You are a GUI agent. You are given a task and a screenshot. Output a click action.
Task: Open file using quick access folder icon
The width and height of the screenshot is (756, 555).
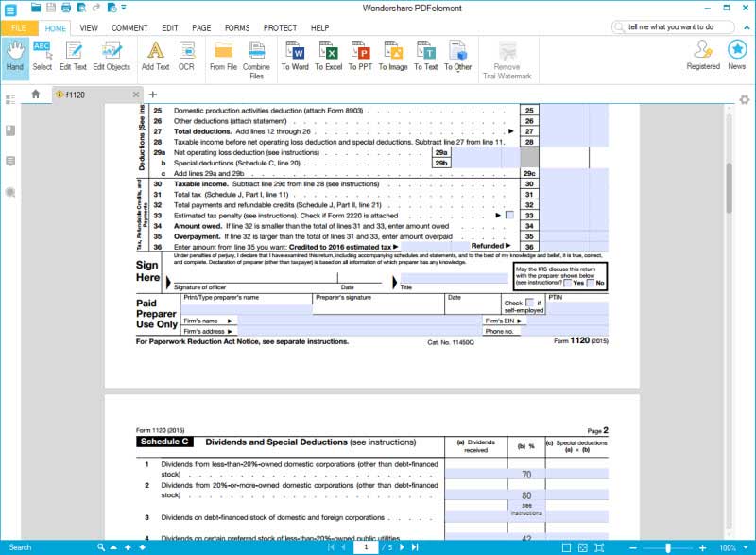(36, 8)
